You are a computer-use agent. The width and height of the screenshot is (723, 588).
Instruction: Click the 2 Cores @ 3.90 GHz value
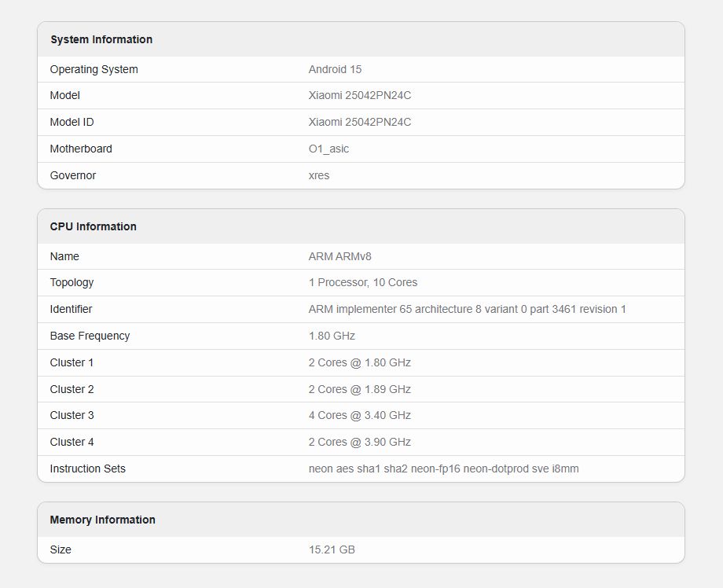[x=360, y=443]
